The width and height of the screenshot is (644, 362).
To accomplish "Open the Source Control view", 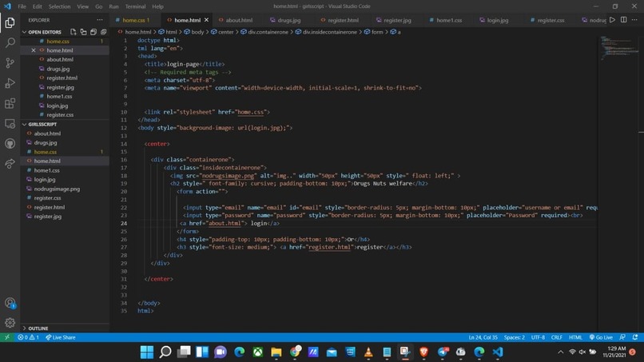I will (10, 62).
